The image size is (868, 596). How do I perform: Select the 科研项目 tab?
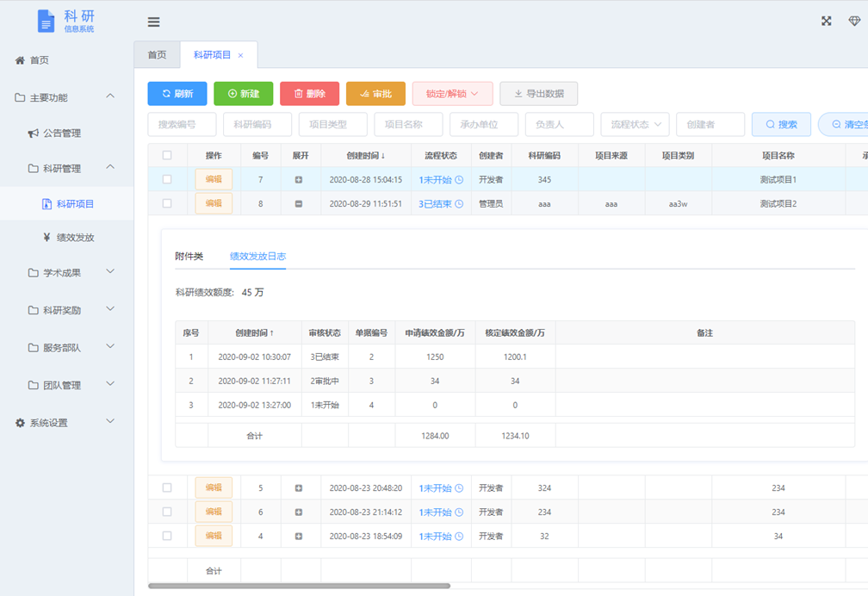pyautogui.click(x=212, y=55)
